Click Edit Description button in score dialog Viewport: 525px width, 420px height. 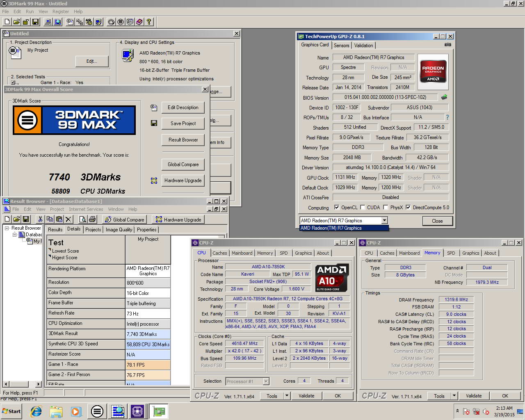tap(183, 107)
